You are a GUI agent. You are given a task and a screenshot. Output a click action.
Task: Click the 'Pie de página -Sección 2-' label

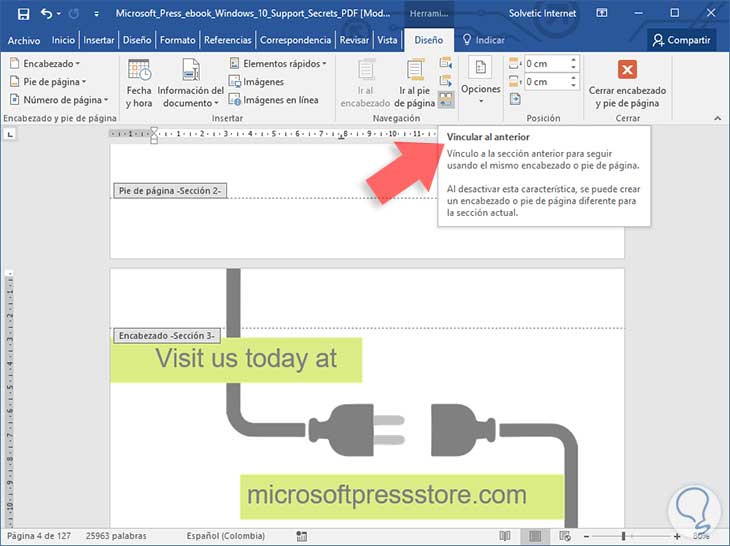click(x=170, y=191)
